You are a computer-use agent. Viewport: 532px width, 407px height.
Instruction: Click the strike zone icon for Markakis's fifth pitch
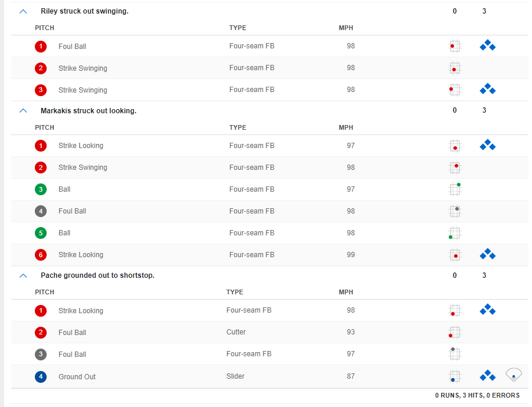[454, 233]
